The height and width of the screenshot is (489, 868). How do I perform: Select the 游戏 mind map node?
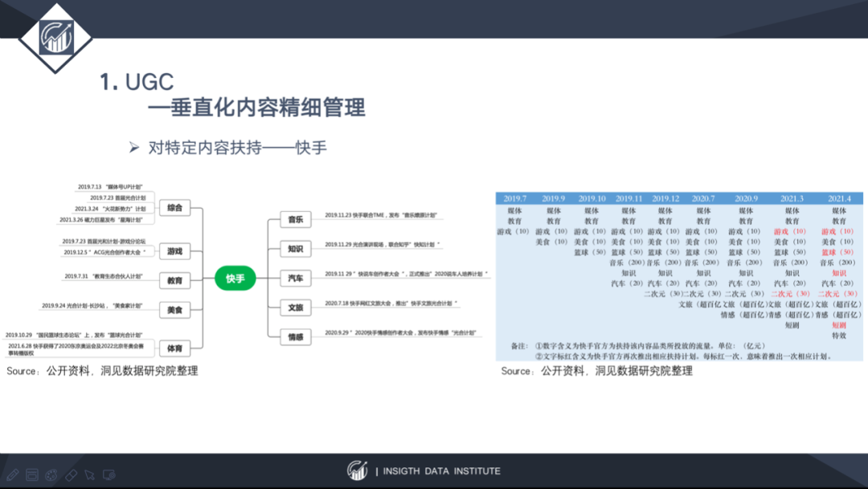tap(175, 251)
